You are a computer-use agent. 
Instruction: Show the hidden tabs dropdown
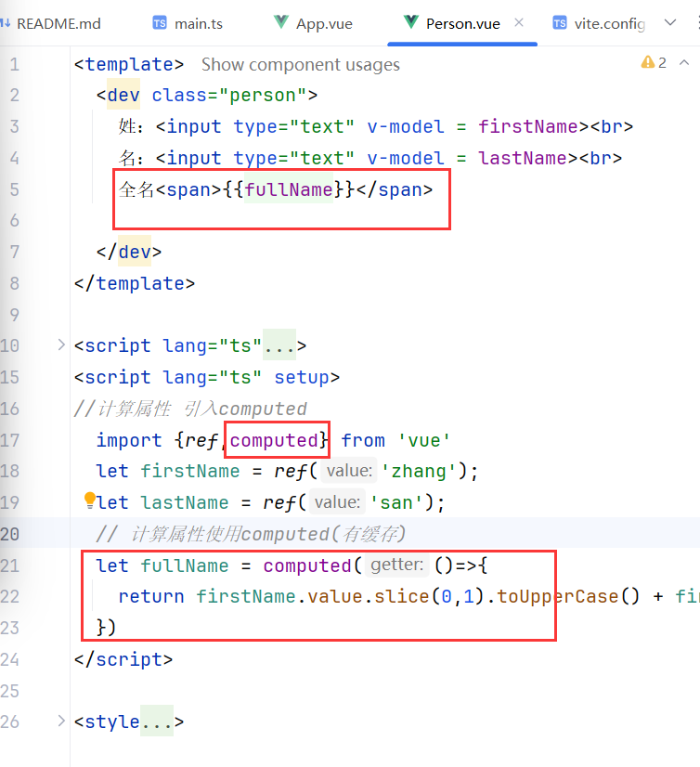point(670,22)
